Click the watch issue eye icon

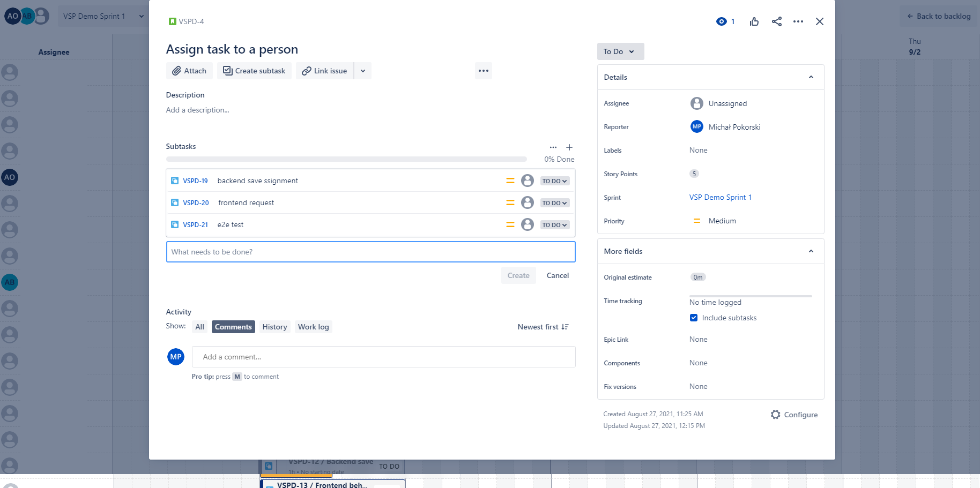[722, 21]
